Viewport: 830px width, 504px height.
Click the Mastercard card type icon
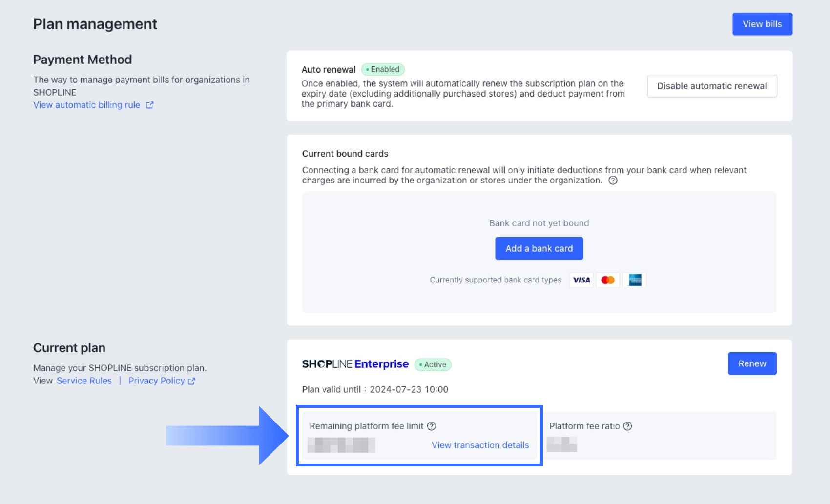[608, 280]
